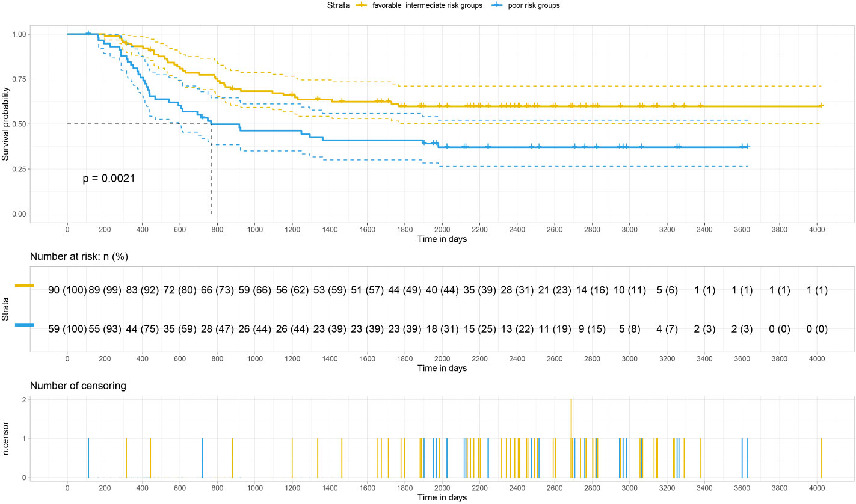The height and width of the screenshot is (504, 856).
Task: Click the vertical dashed median survival line
Action: (x=211, y=168)
